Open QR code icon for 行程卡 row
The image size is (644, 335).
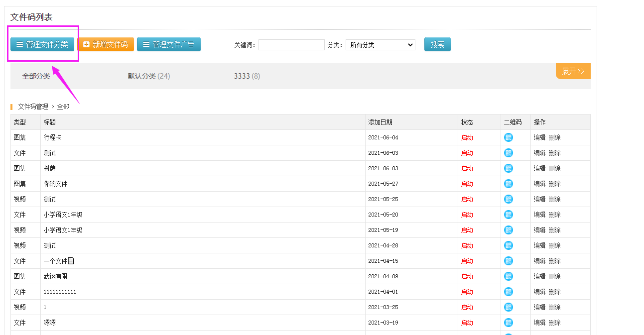point(508,137)
